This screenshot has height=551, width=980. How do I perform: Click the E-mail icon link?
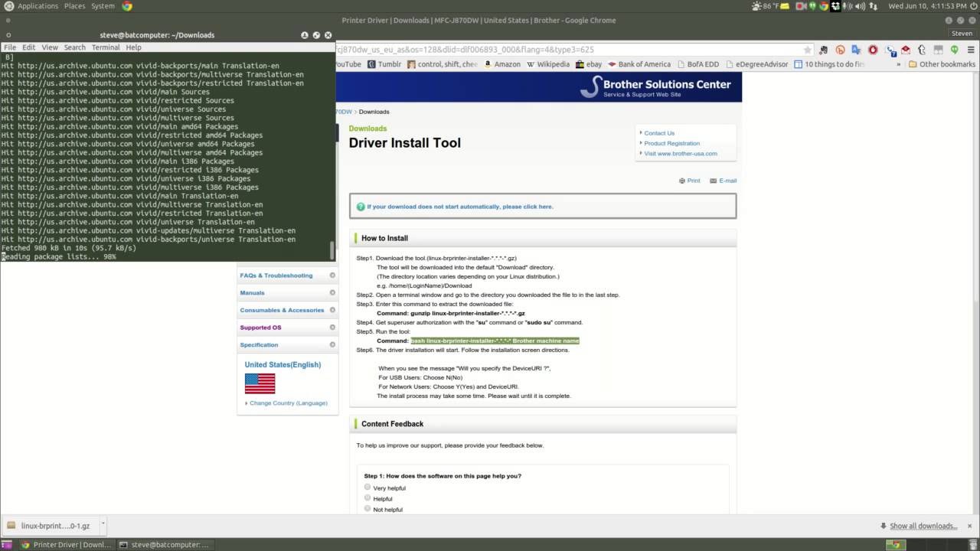pos(723,181)
